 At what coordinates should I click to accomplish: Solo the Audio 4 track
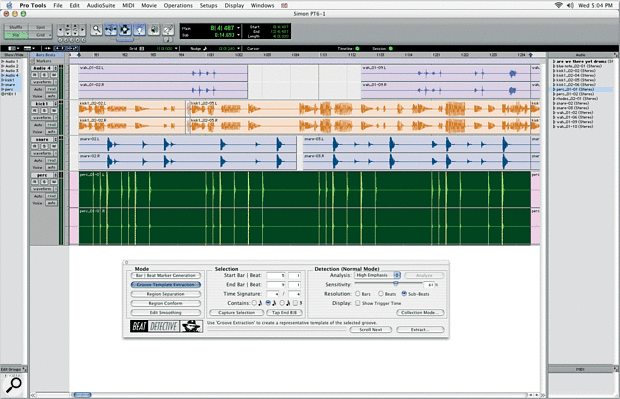click(x=44, y=75)
